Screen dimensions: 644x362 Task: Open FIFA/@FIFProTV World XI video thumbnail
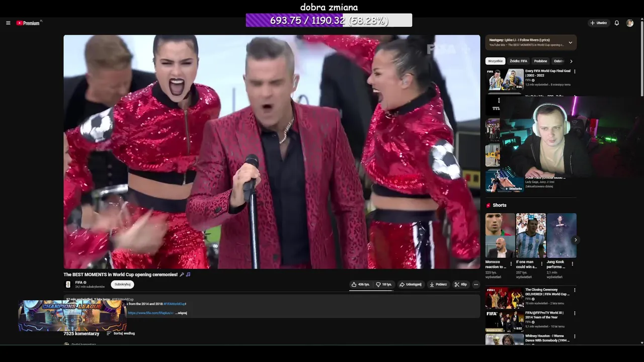[x=504, y=321]
